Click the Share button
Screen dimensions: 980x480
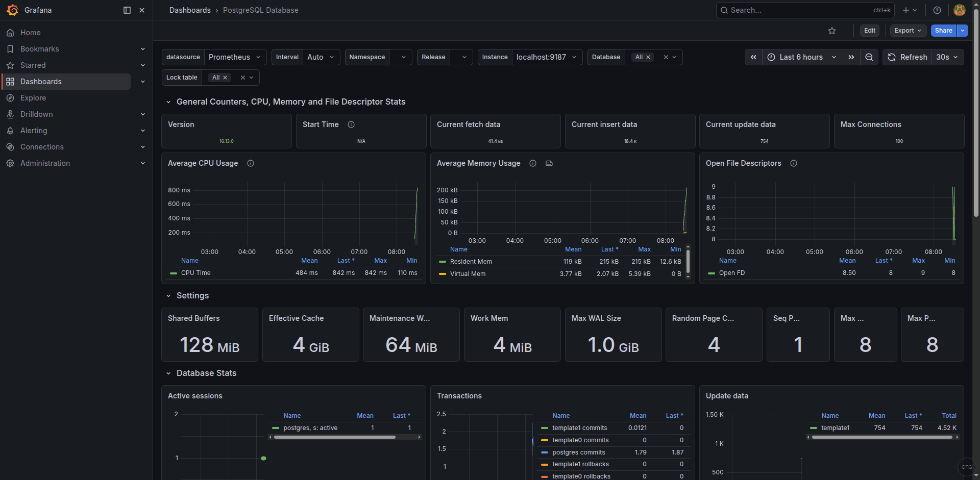[943, 31]
